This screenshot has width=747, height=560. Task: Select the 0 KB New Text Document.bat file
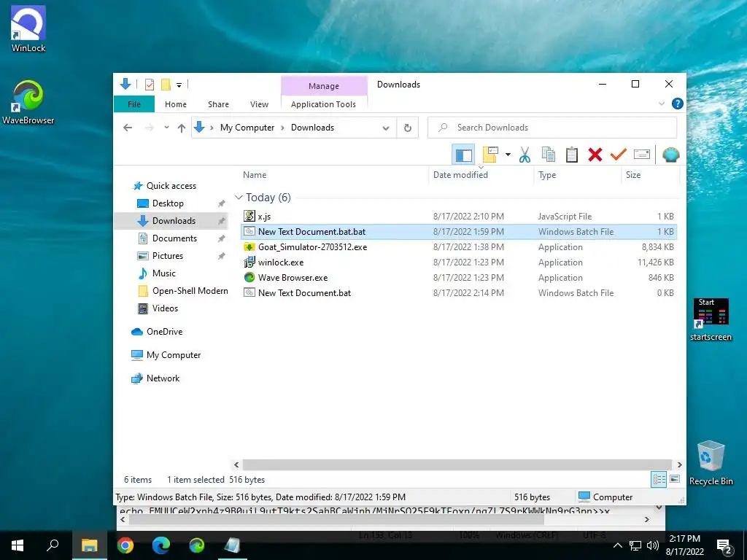pyautogui.click(x=458, y=292)
